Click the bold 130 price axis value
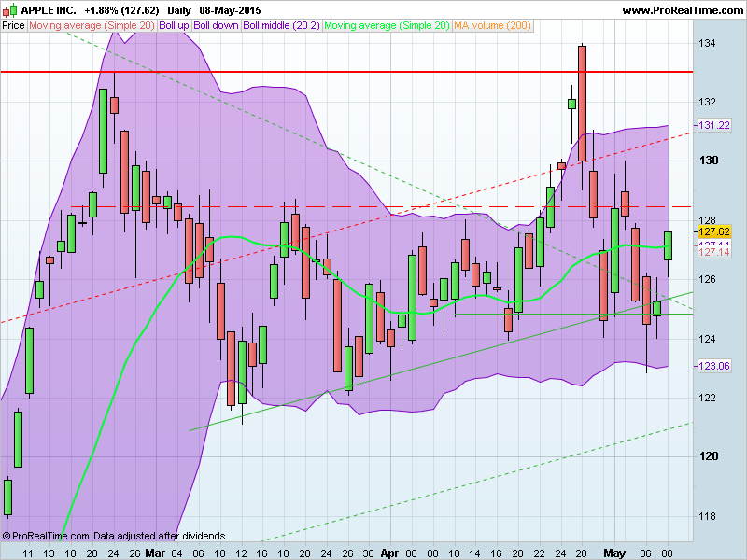Viewport: 747px width, 560px height. point(709,161)
